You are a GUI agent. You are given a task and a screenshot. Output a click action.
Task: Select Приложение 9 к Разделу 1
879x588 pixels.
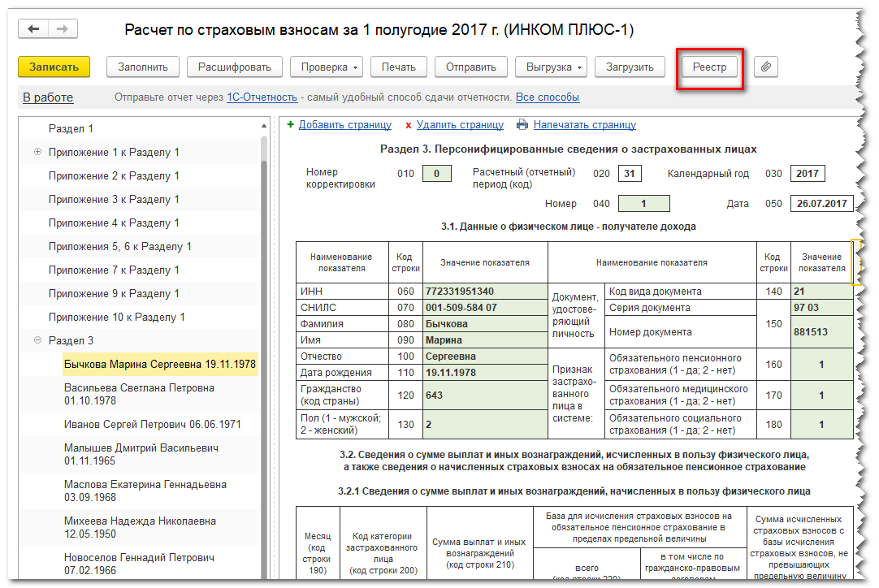114,293
